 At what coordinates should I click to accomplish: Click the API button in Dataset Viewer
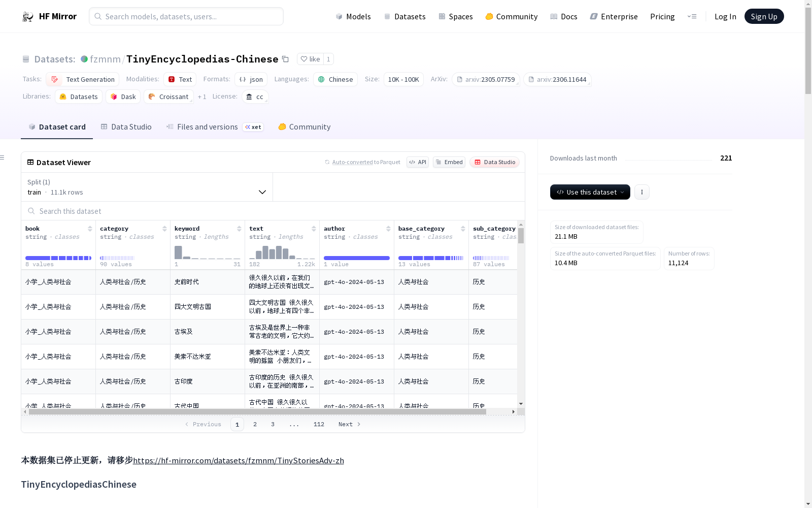418,162
